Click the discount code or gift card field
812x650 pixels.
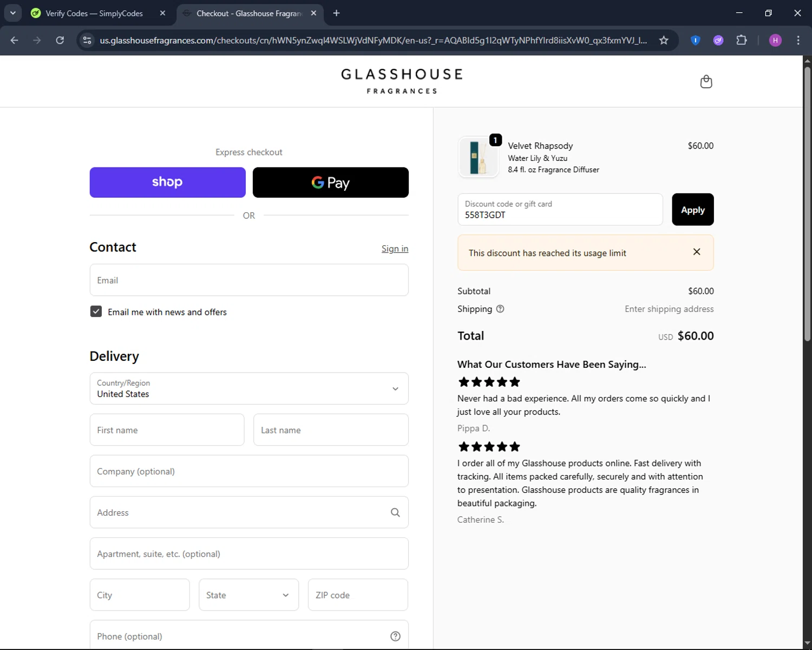tap(560, 210)
